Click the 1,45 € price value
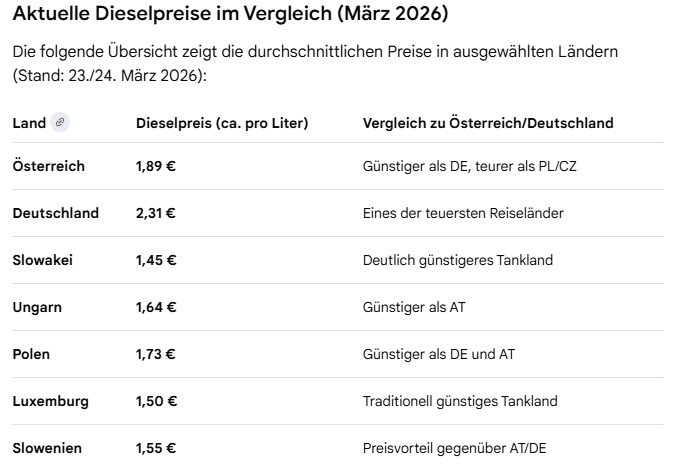 (x=156, y=260)
